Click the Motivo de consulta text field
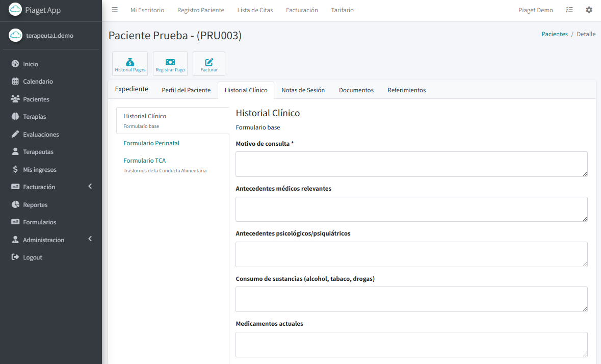The width and height of the screenshot is (601, 364). click(x=411, y=164)
